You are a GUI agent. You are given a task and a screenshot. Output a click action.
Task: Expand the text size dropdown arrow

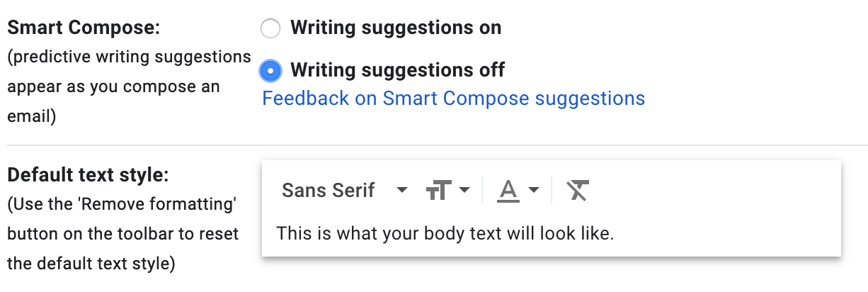pyautogui.click(x=464, y=190)
